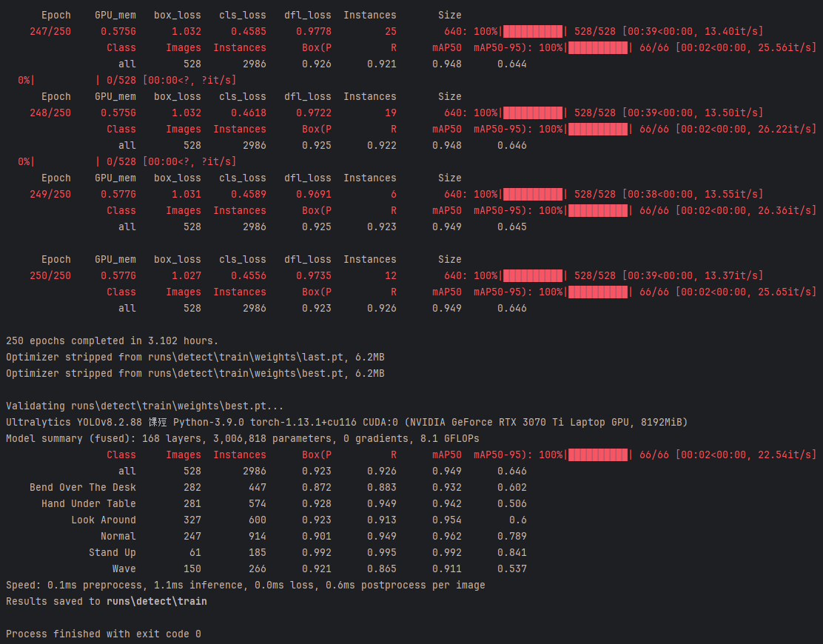
Task: Click Stand Up mAP50-95 value 0.841
Action: coord(511,552)
